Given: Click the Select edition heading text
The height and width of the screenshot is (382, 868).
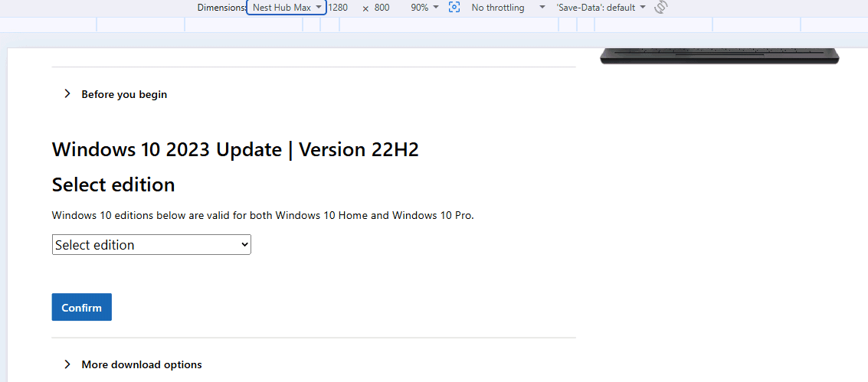Looking at the screenshot, I should [x=113, y=184].
